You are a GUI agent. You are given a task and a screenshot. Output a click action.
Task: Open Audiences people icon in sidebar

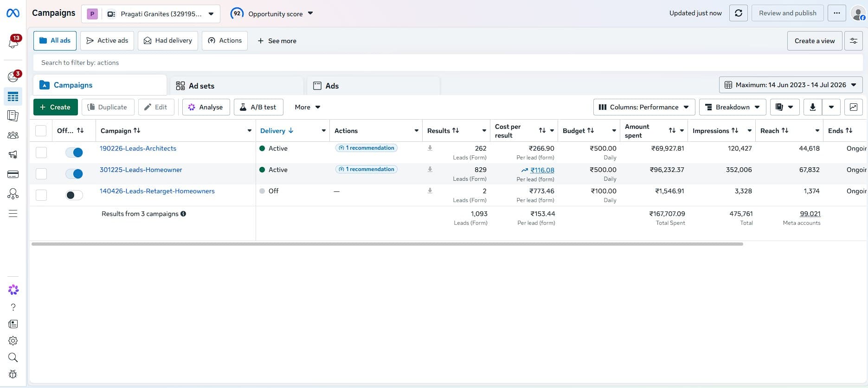coord(13,135)
